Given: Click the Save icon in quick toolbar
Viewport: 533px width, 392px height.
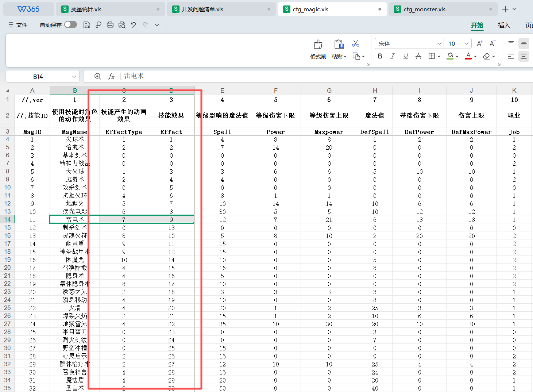Looking at the screenshot, I should [x=87, y=25].
